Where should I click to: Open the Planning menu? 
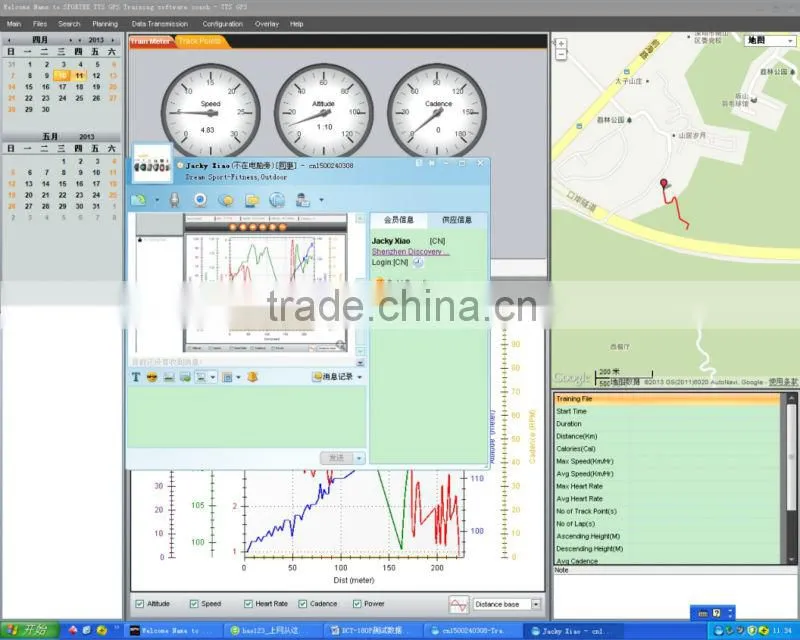coord(105,24)
